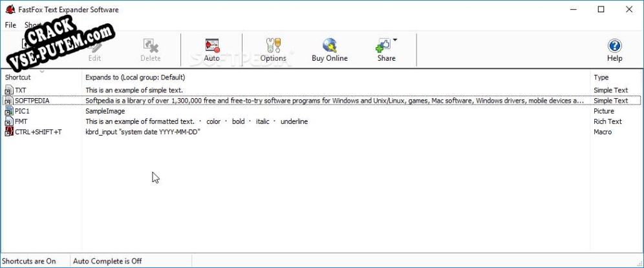
Task: Click the kbrd_input system date macro text
Action: click(142, 132)
